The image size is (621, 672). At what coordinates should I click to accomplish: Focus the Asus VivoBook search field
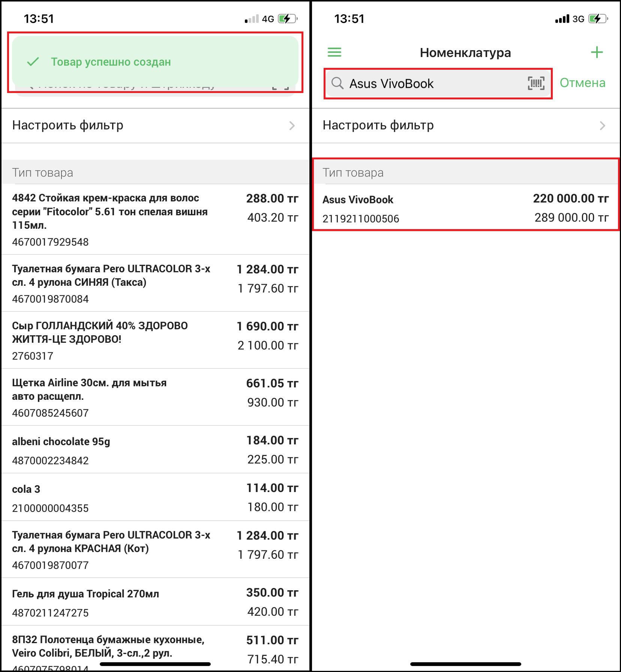438,83
